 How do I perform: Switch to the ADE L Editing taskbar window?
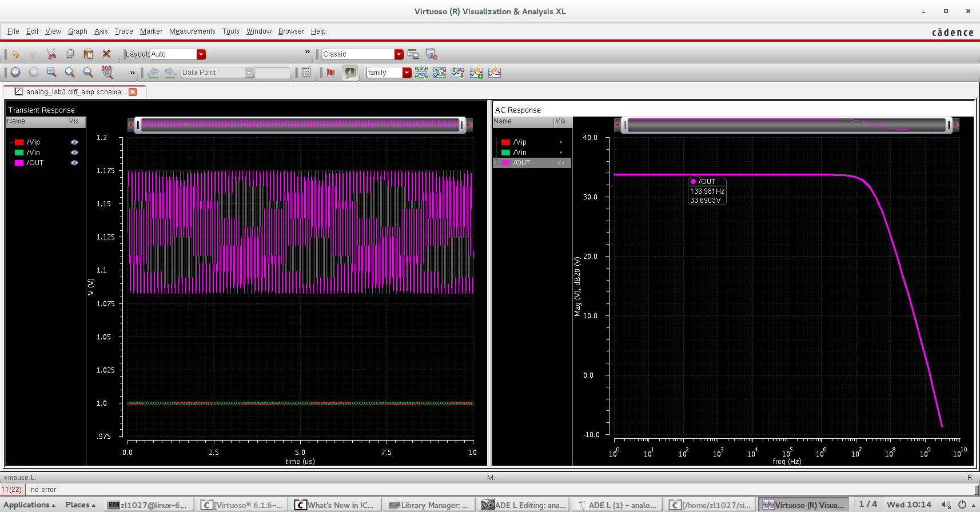click(x=525, y=505)
